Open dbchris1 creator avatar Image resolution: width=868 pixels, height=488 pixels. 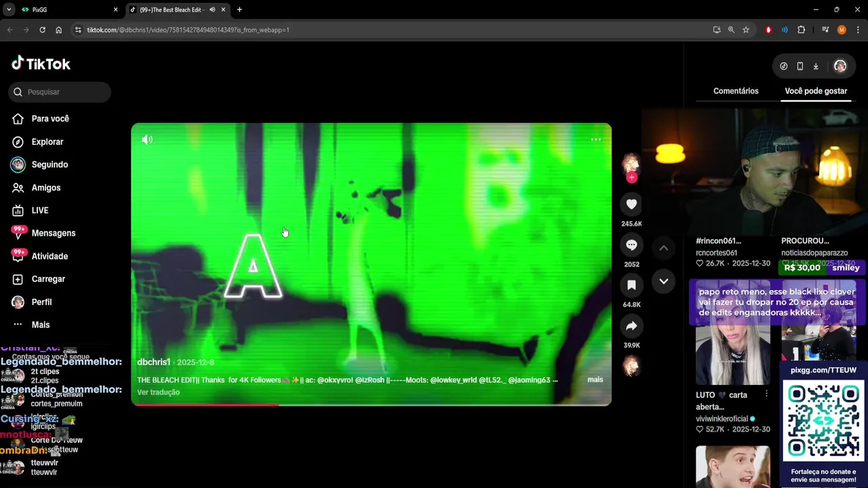(x=631, y=163)
